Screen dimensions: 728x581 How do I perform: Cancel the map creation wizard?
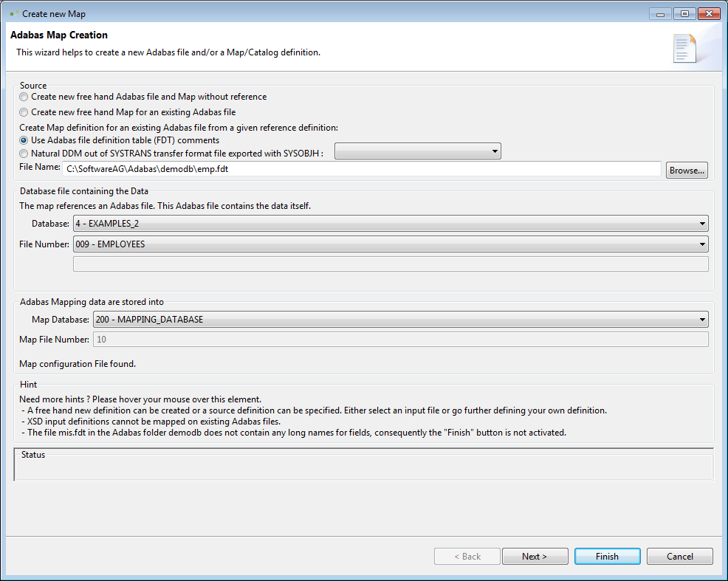pyautogui.click(x=679, y=557)
